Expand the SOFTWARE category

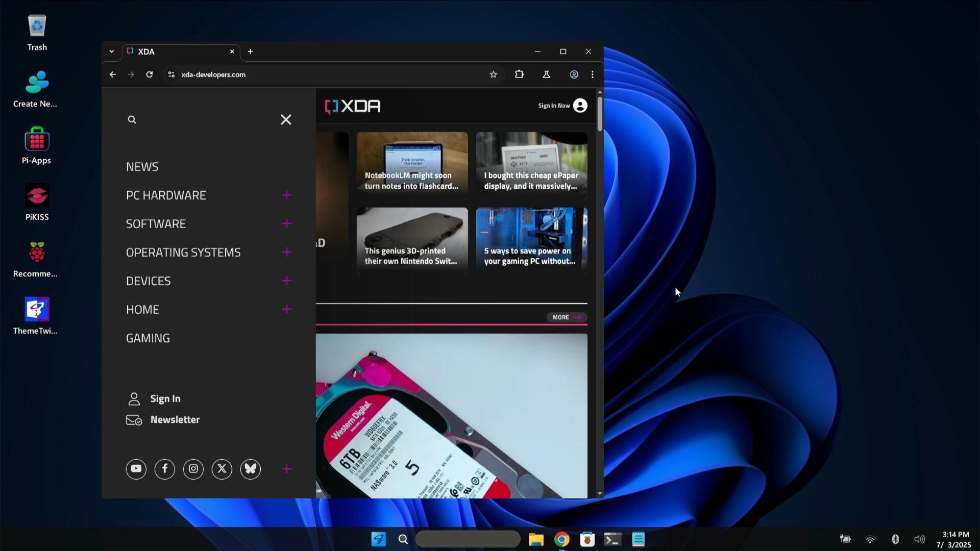pyautogui.click(x=287, y=223)
